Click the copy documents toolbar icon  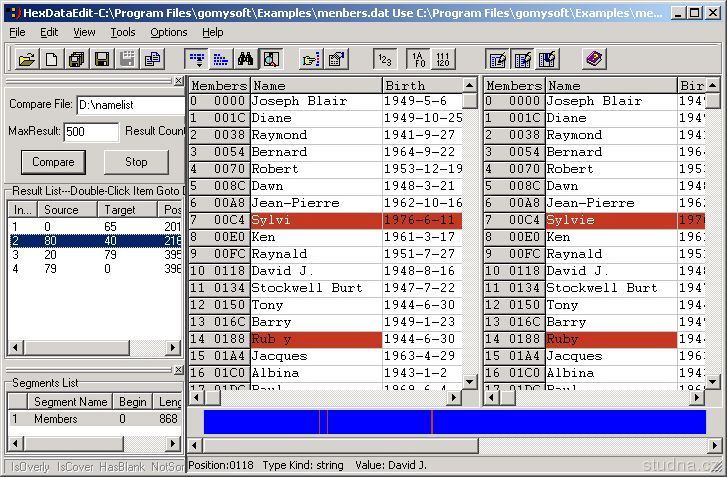[152, 59]
